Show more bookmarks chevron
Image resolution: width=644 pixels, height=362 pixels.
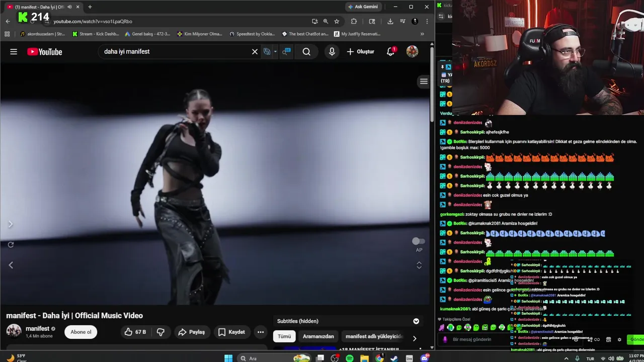(422, 34)
